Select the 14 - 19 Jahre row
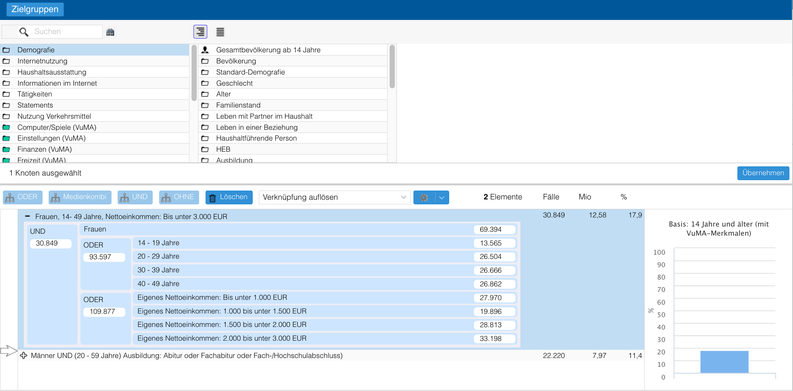The image size is (793, 391). tap(325, 243)
